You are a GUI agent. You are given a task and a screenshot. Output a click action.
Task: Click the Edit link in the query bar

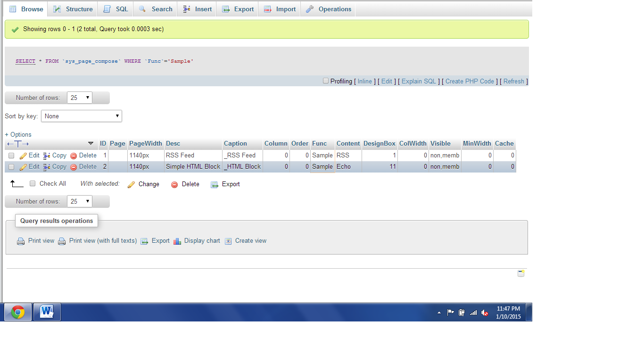click(387, 81)
